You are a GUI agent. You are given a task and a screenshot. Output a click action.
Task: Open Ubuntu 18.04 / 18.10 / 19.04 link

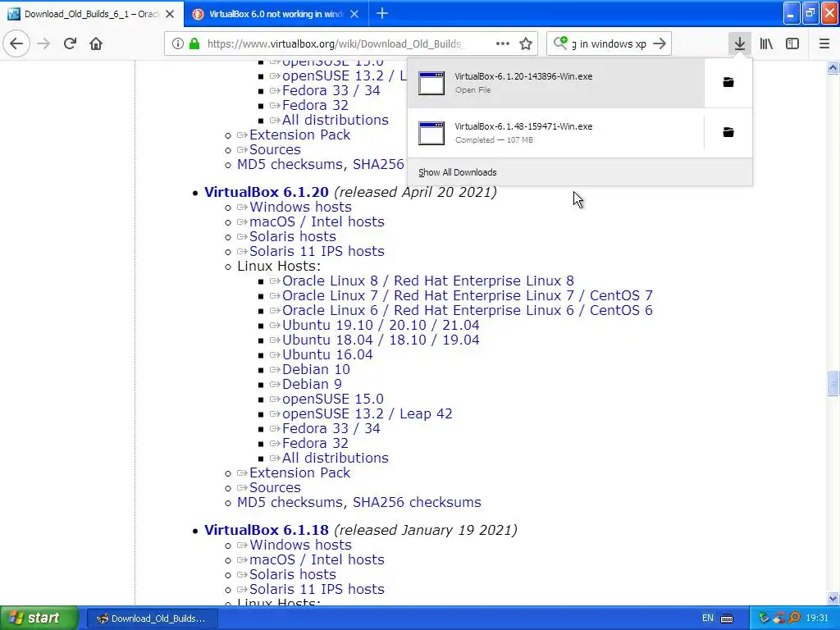[x=381, y=340]
